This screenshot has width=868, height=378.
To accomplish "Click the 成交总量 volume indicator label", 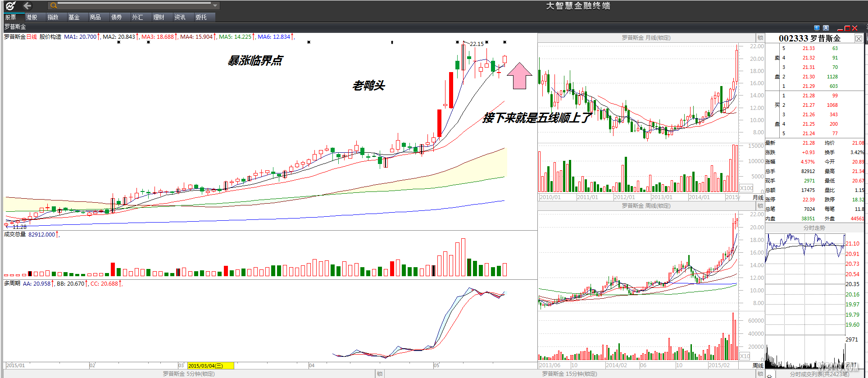I will click(15, 235).
